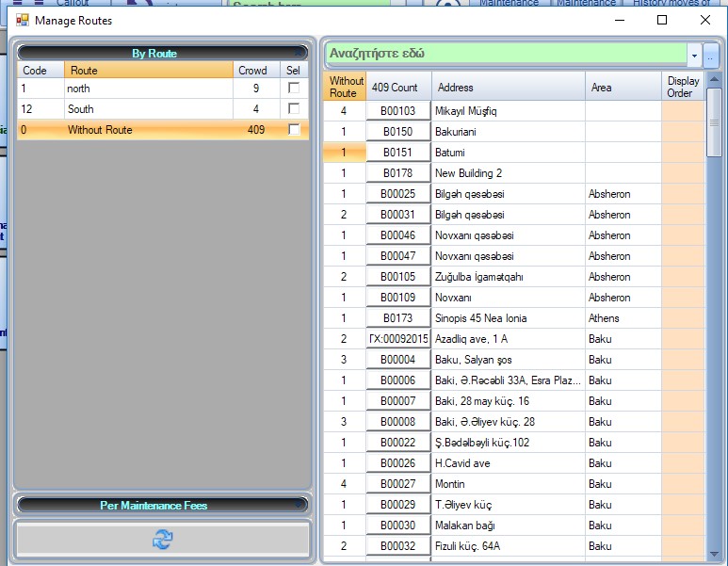The width and height of the screenshot is (728, 566).
Task: Click the vertical scrollbar down arrow
Action: (x=714, y=554)
